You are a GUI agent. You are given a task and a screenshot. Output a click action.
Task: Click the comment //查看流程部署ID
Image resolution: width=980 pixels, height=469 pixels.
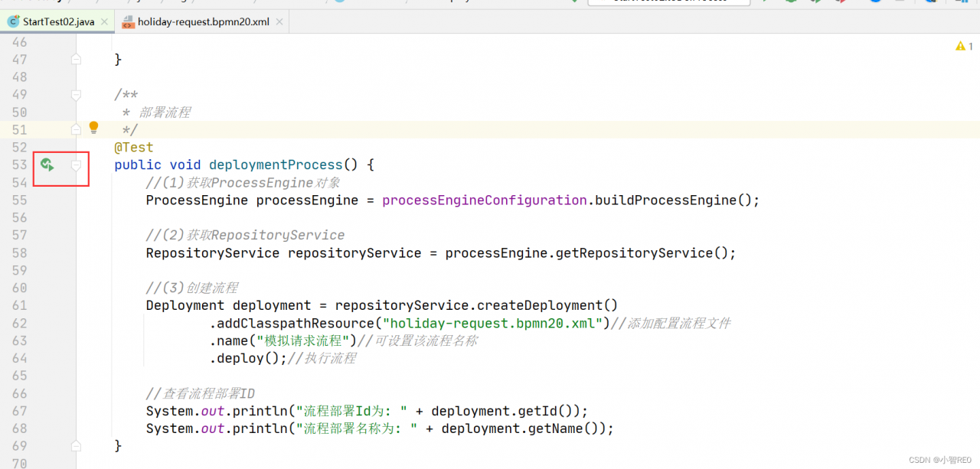coord(201,393)
